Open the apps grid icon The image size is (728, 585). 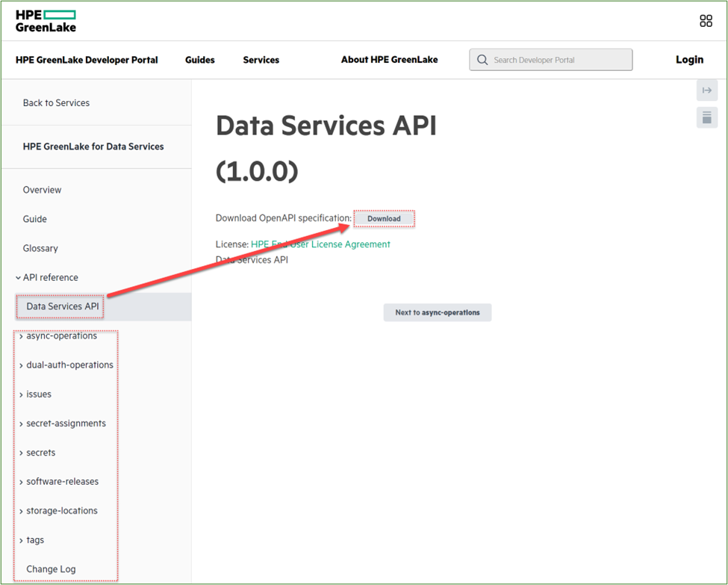[706, 21]
